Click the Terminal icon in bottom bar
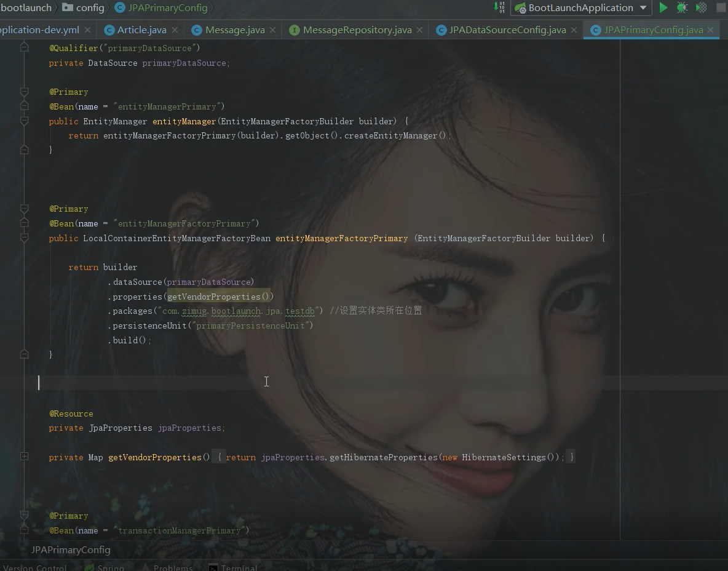 pyautogui.click(x=213, y=568)
